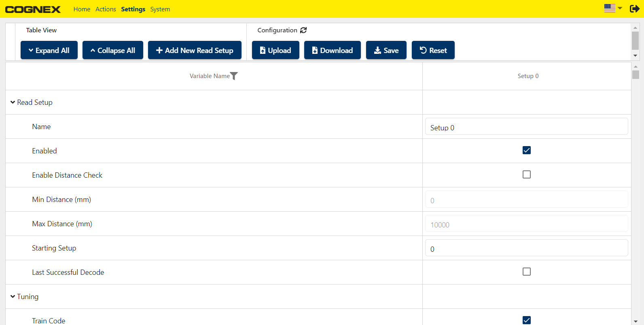Click the Variable Name filter icon
The image size is (644, 325).
234,76
